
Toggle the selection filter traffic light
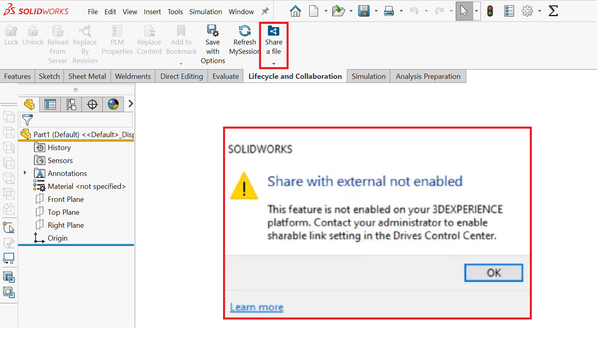click(490, 11)
